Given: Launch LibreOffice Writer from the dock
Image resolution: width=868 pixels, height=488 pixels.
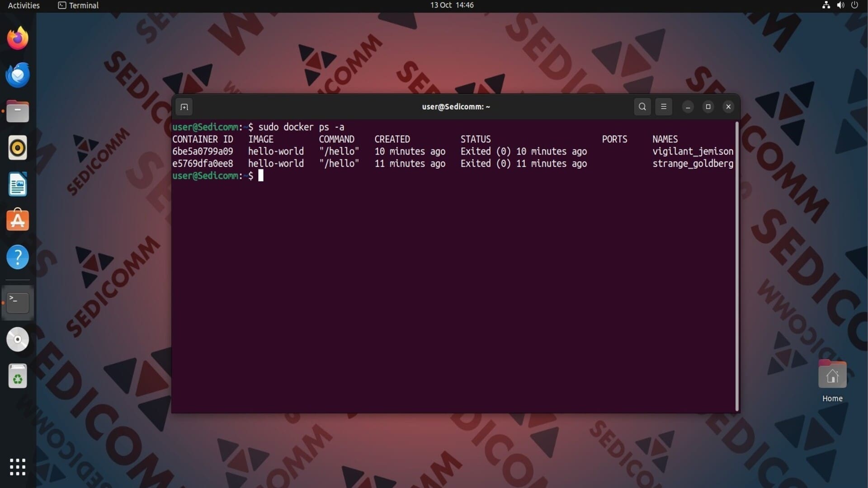Looking at the screenshot, I should tap(18, 184).
